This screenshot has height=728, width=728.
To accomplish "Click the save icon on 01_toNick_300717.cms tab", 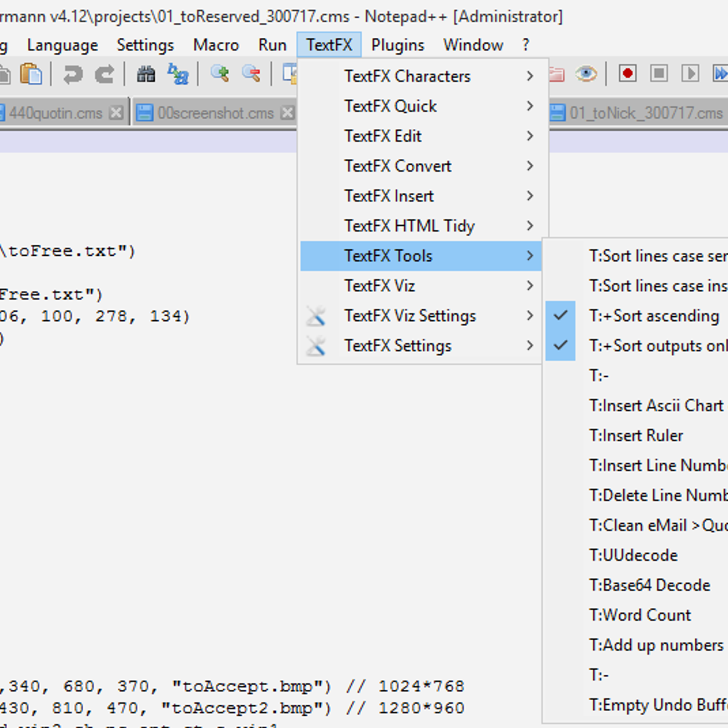I will point(557,112).
